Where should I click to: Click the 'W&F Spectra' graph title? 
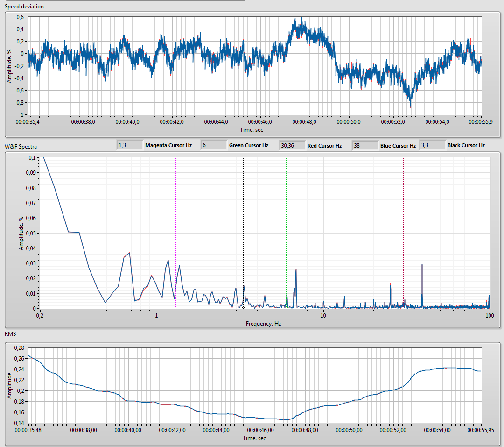(21, 146)
